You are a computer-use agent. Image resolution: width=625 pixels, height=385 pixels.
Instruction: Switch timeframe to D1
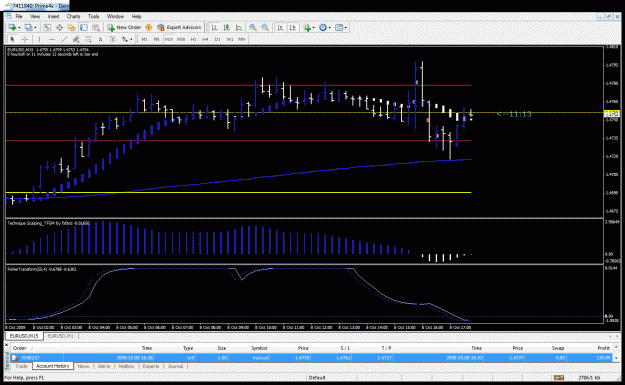[218, 39]
